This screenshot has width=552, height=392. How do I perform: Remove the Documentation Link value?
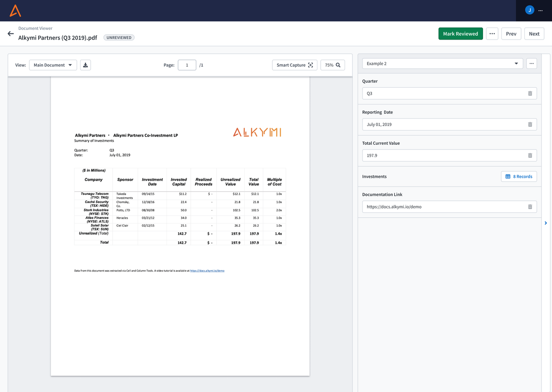[529, 207]
